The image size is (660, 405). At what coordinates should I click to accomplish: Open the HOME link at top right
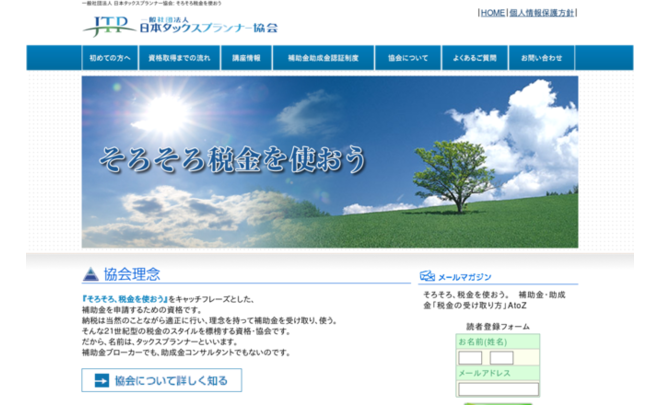492,13
